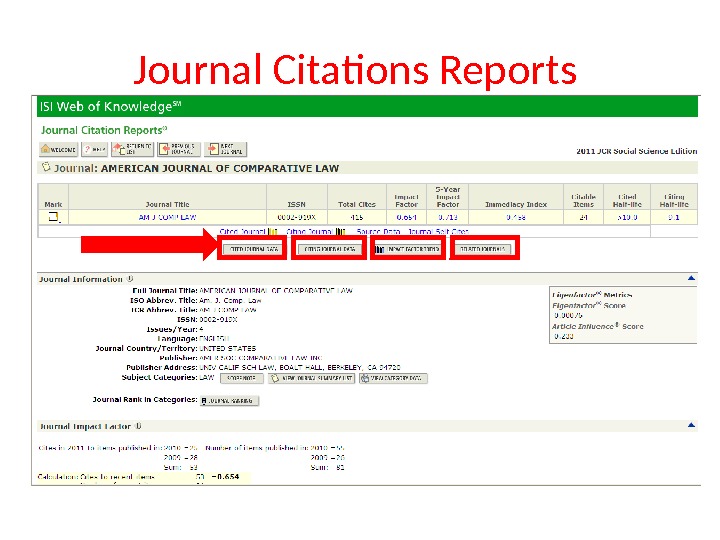
Task: Open the Citing Journal link under the table
Action: tap(309, 231)
